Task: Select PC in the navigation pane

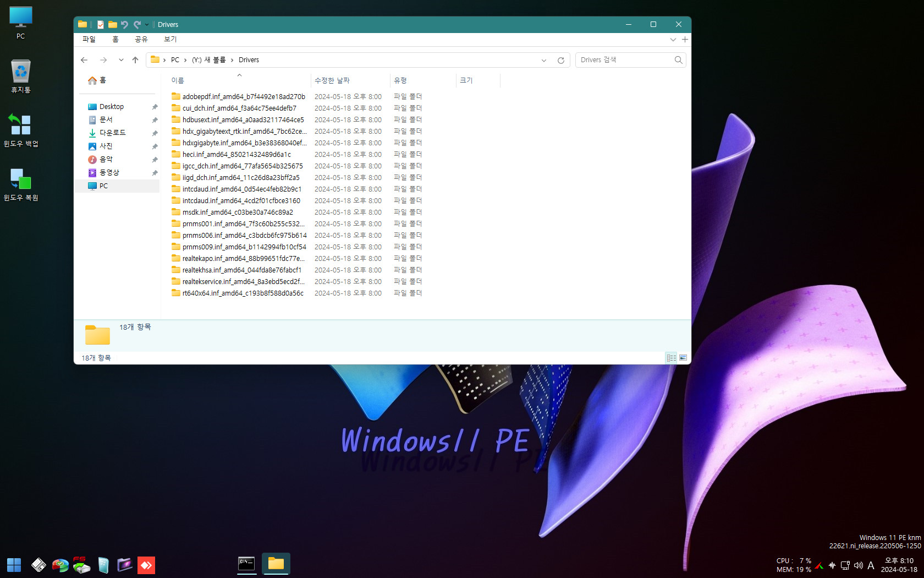Action: click(118, 186)
